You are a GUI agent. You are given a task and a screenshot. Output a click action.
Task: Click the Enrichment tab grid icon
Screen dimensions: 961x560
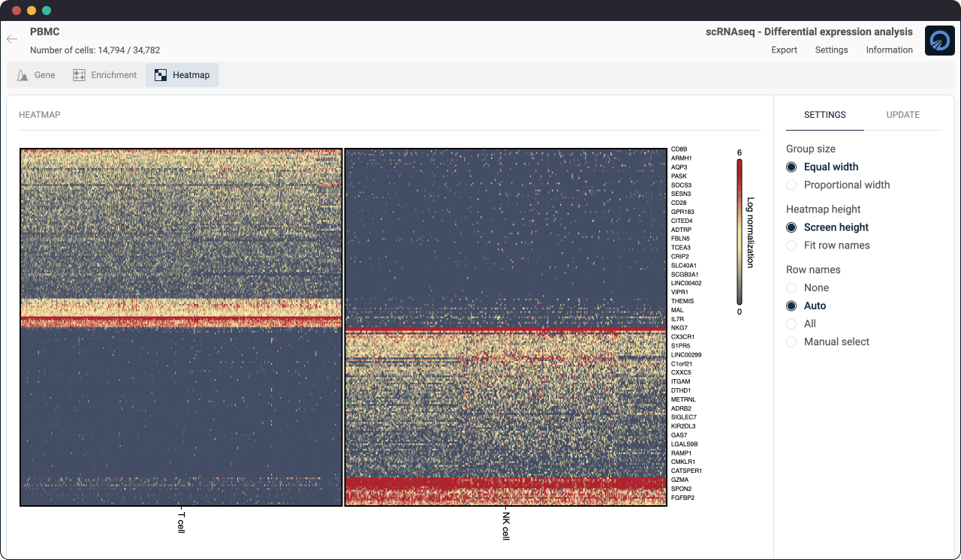pos(79,75)
